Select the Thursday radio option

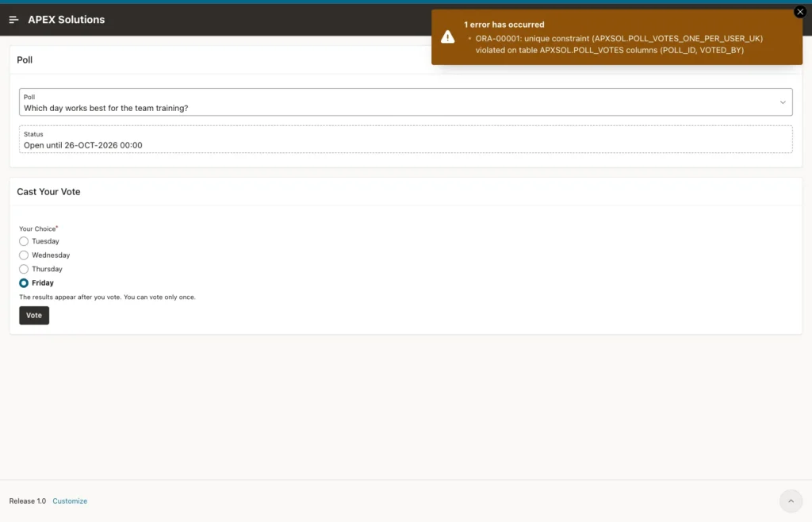pos(24,269)
